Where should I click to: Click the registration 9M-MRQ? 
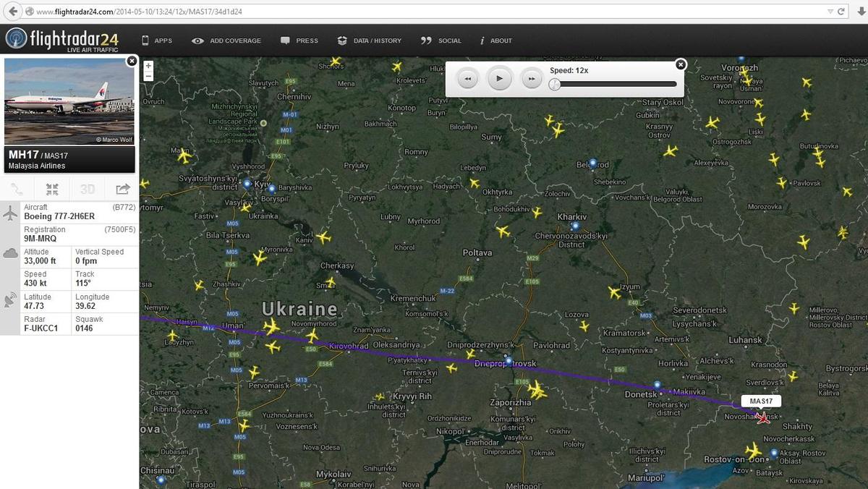point(41,238)
